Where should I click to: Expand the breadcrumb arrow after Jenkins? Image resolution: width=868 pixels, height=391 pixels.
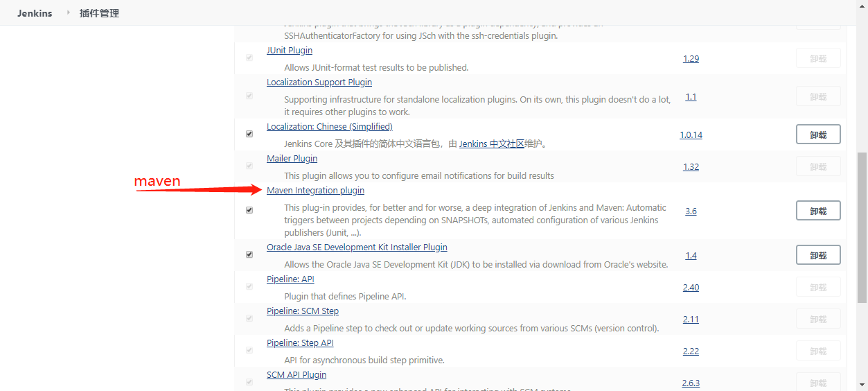[69, 12]
